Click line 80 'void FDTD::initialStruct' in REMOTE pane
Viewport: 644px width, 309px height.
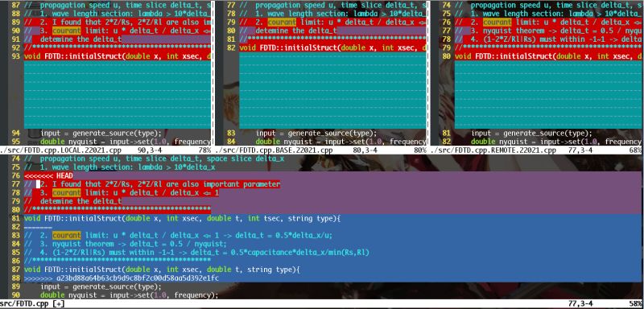pos(548,56)
